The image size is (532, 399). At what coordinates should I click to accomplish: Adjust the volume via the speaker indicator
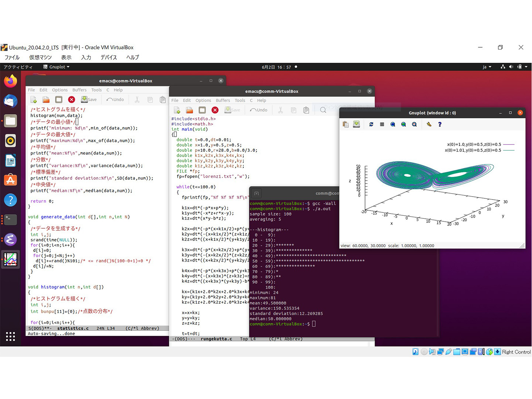[x=511, y=67]
